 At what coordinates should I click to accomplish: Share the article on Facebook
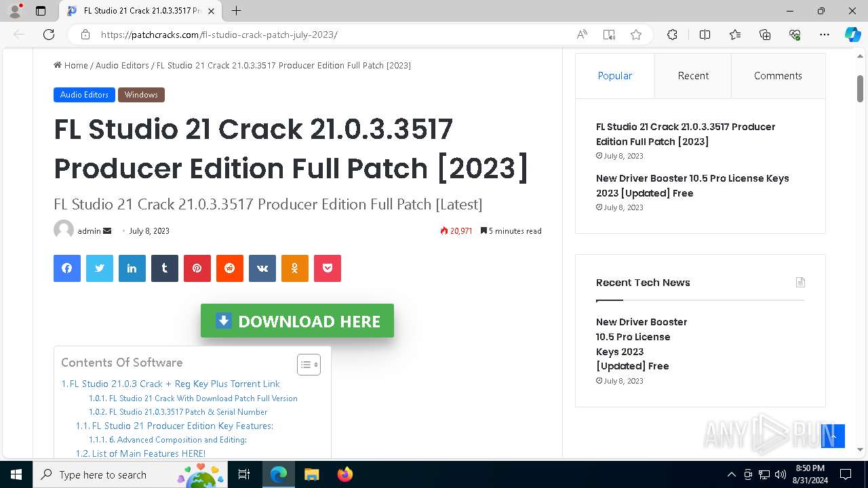67,268
